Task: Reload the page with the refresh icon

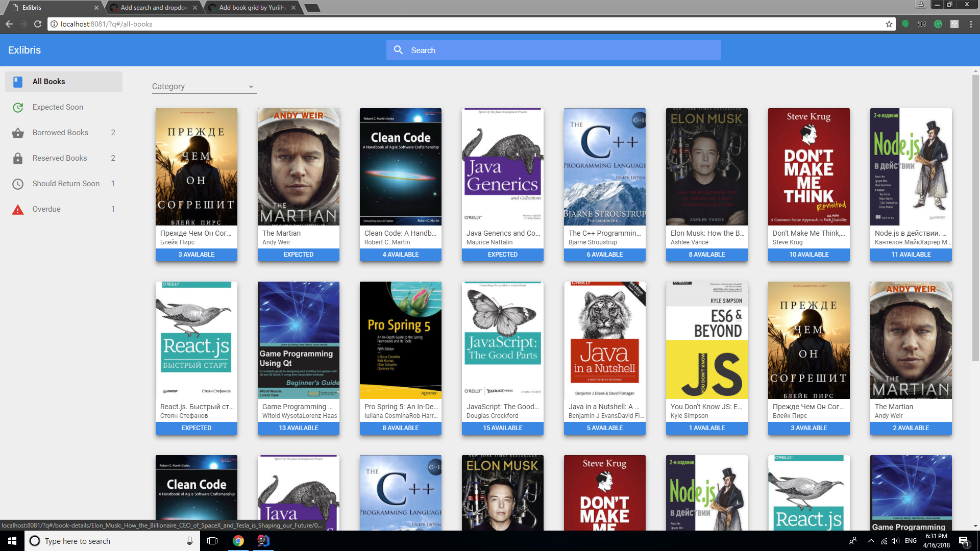Action: tap(38, 24)
